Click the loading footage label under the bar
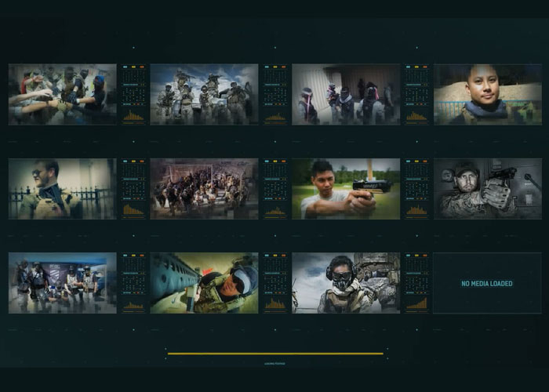Screen dimensions: 549x392 pyautogui.click(x=275, y=364)
